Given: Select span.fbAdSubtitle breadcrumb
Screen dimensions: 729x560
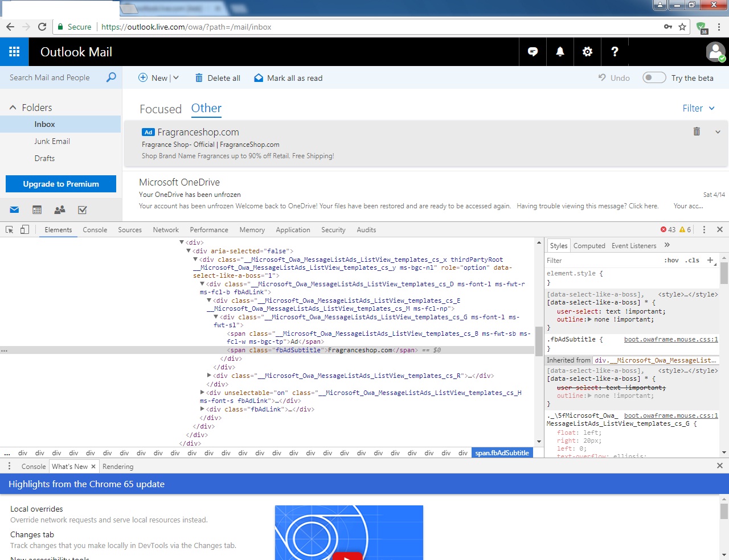Looking at the screenshot, I should [x=502, y=453].
